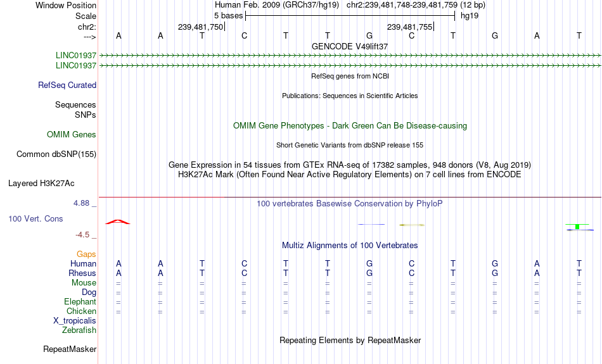Click the RefSeq Curated track label
This screenshot has width=602, height=364.
click(x=67, y=85)
